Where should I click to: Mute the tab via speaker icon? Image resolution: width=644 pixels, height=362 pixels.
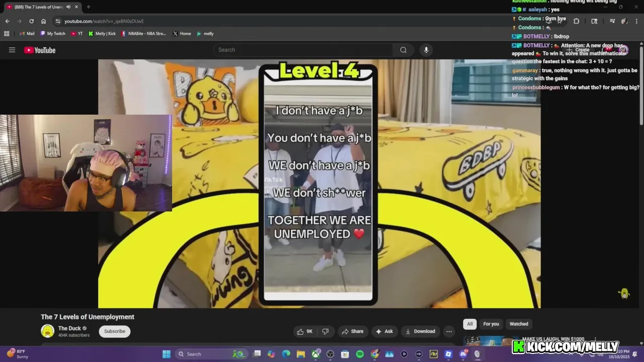coord(68,7)
